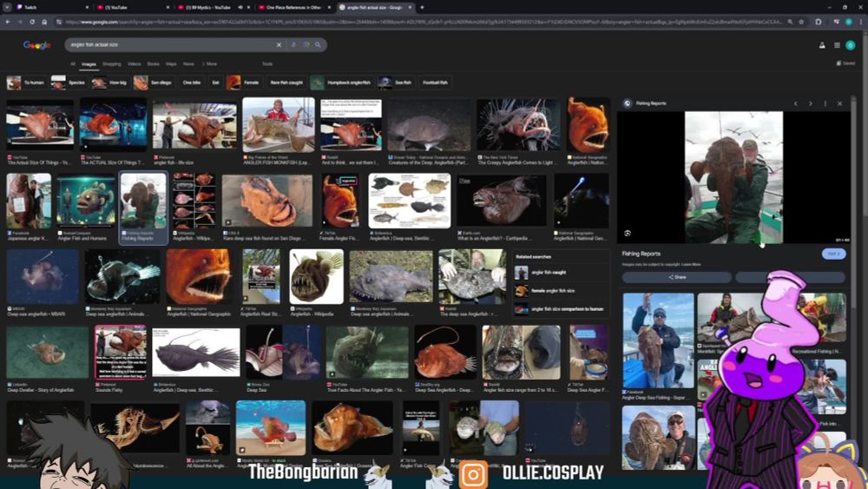Open the Saved images link
Image resolution: width=868 pixels, height=489 pixels.
pos(845,63)
